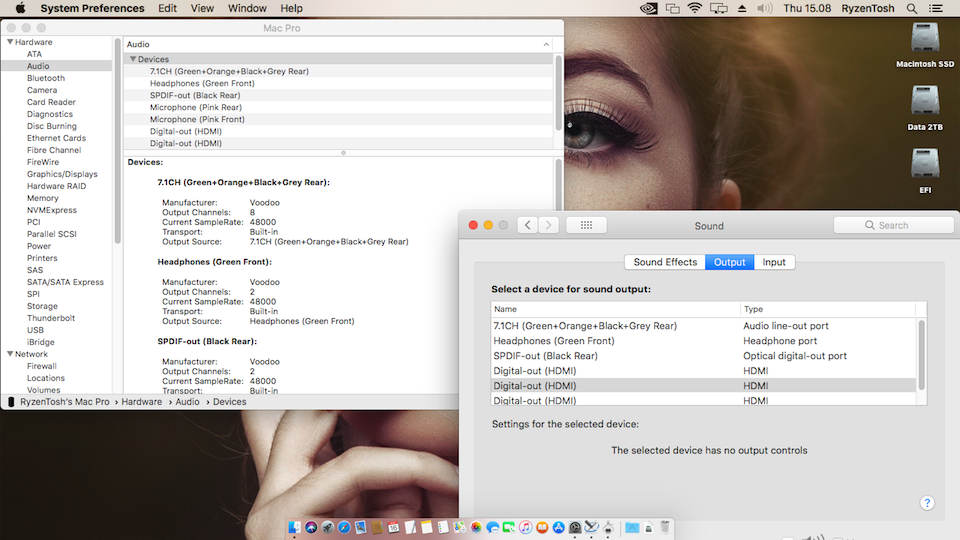Select Headphones (Green Front) output device
The image size is (960, 540).
553,341
